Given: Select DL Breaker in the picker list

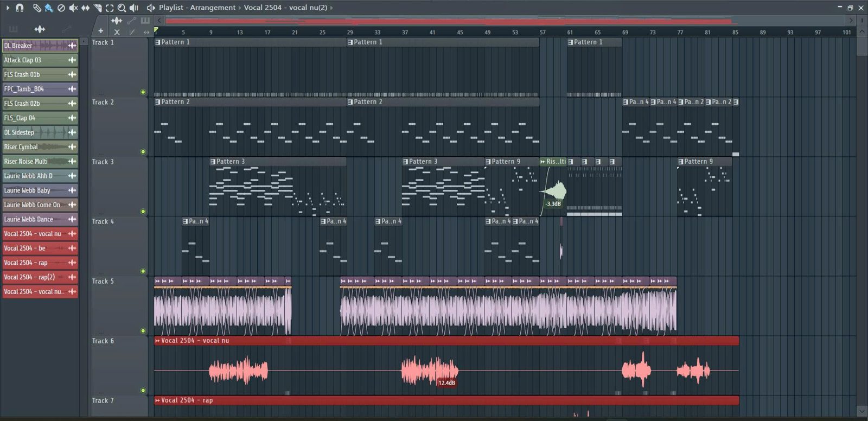Looking at the screenshot, I should 40,46.
